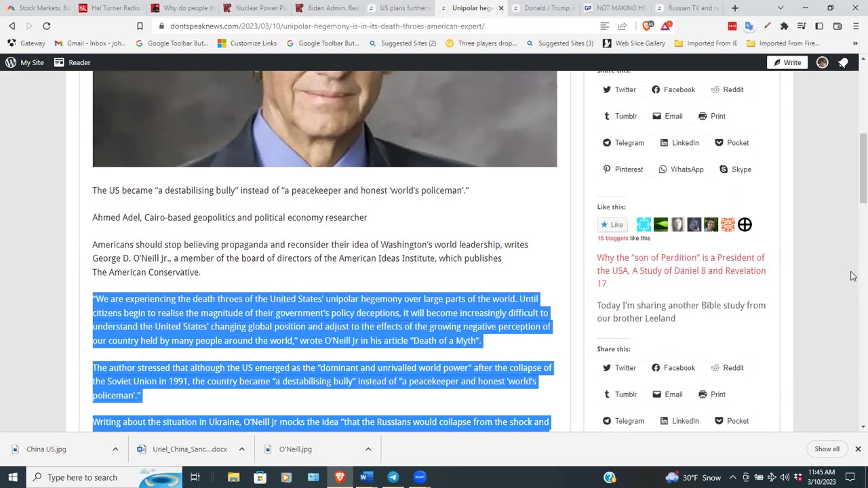Open the Imported From IE bookmarks folder
This screenshot has height=488, width=868.
(x=705, y=43)
